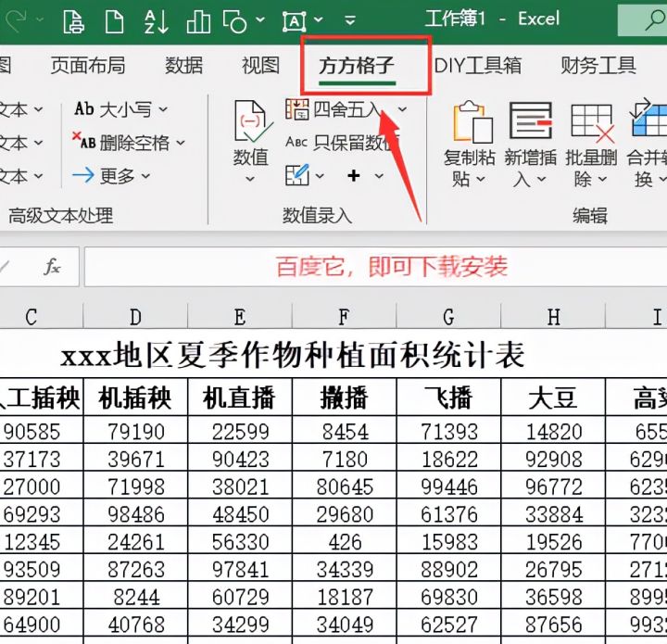The width and height of the screenshot is (667, 644).
Task: Open the 财务工具 tab
Action: (x=598, y=66)
